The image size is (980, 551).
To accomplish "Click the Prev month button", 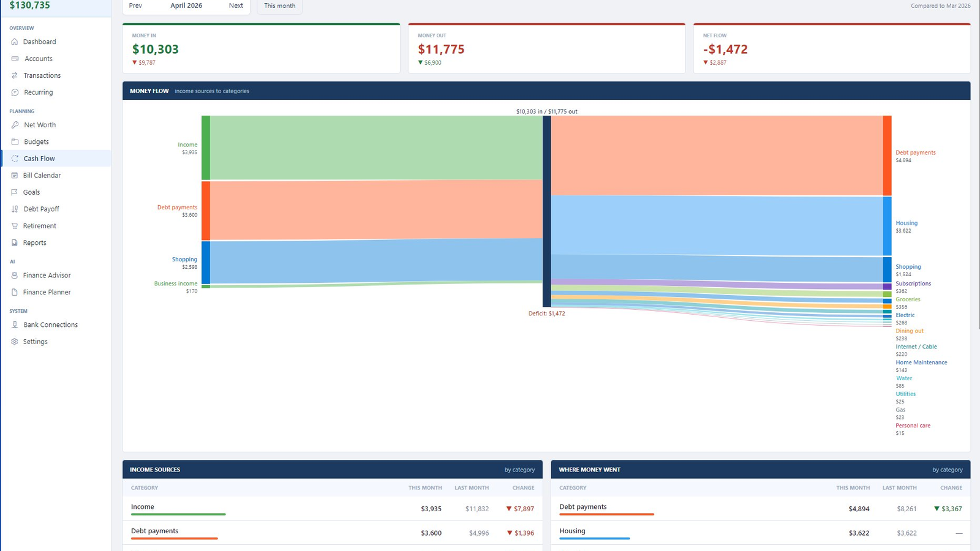I will 135,6.
